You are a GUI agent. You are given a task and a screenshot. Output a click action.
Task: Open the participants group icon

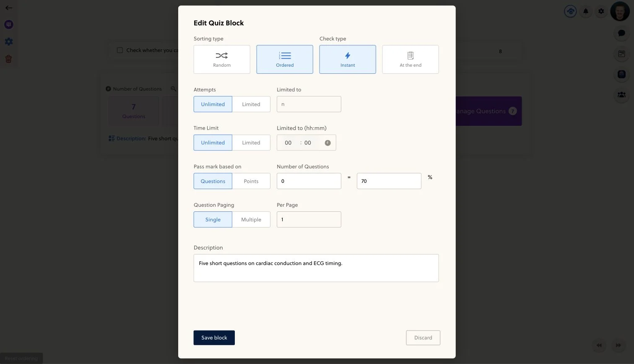[621, 95]
